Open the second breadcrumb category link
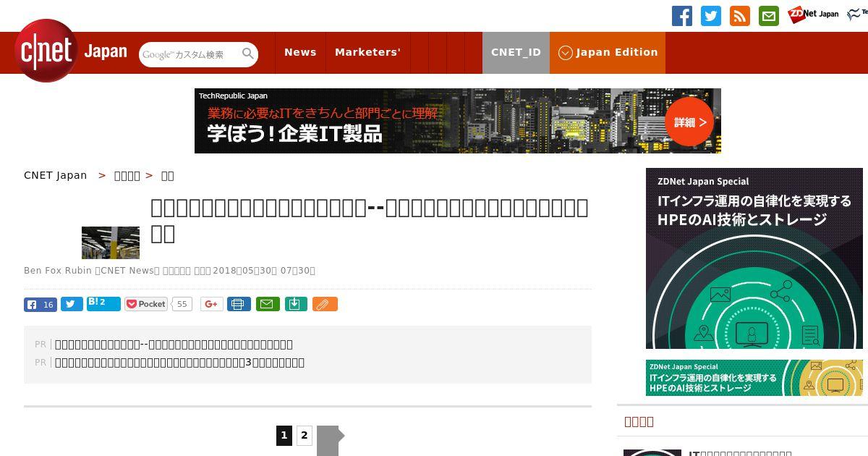868x456 pixels. [x=127, y=175]
